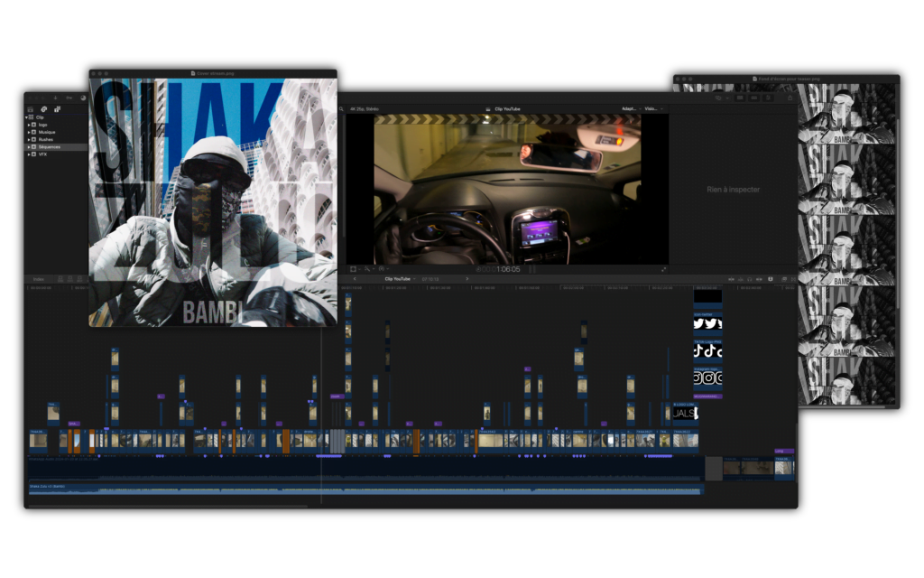Screen dimensions: 924x578
Task: Toggle the timeline panel visibility
Action: pos(754,98)
